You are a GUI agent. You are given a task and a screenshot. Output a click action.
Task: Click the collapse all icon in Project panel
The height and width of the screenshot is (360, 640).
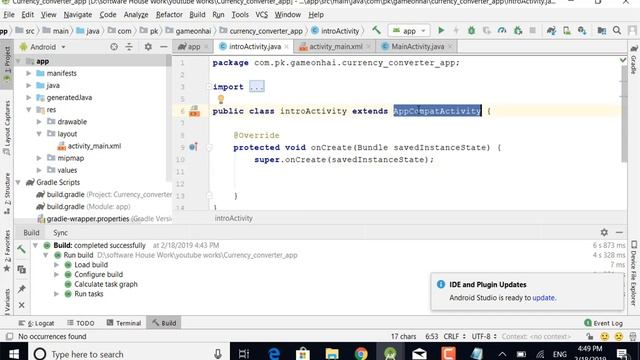click(129, 47)
